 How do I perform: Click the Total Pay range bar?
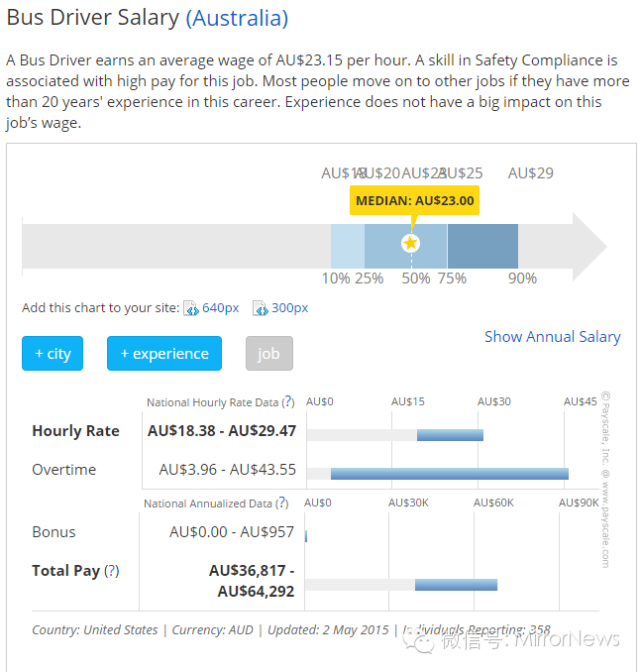click(456, 584)
